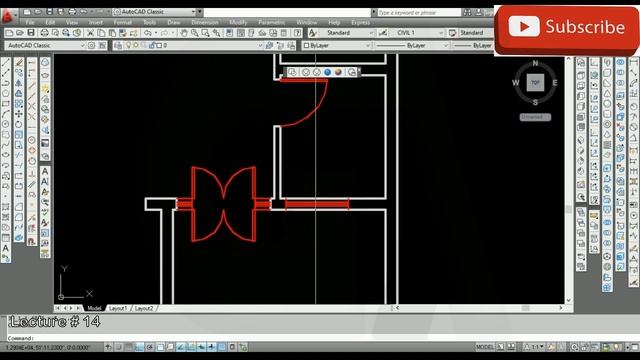
Task: Select the Arc draw tool
Action: [6, 114]
